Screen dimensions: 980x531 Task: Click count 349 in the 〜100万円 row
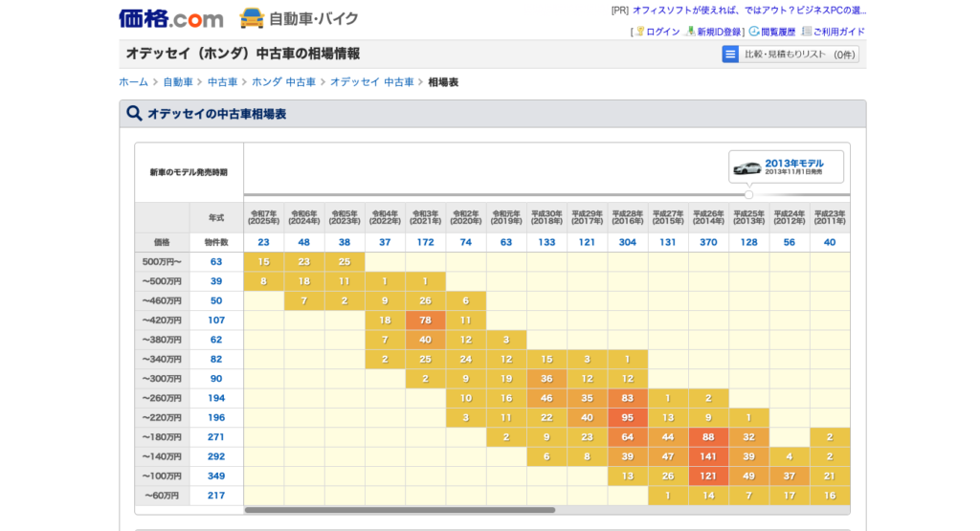click(216, 476)
